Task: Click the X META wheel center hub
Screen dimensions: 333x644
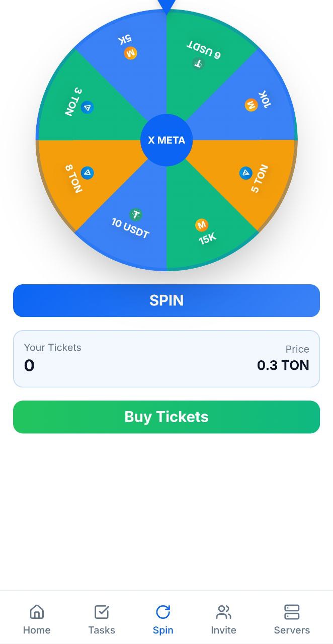Action: tap(166, 140)
